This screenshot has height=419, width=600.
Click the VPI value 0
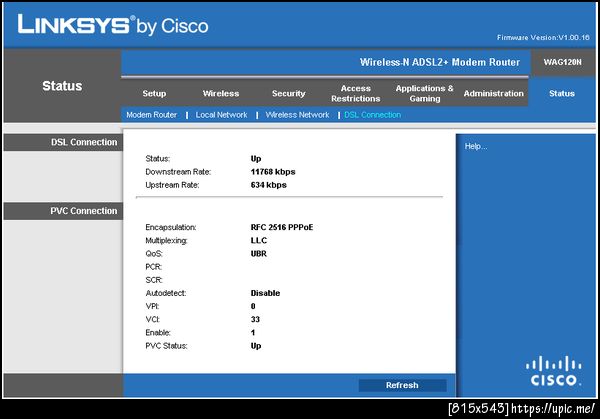click(253, 306)
